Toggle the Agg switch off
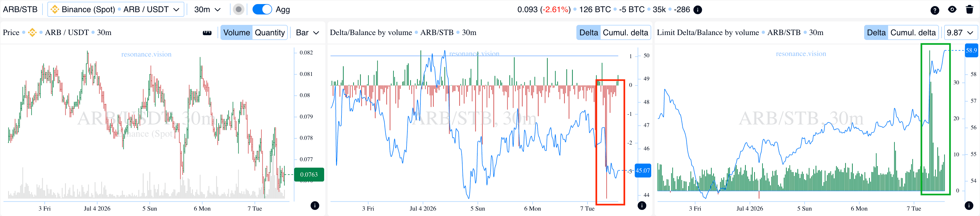Image resolution: width=980 pixels, height=216 pixels. click(x=262, y=10)
